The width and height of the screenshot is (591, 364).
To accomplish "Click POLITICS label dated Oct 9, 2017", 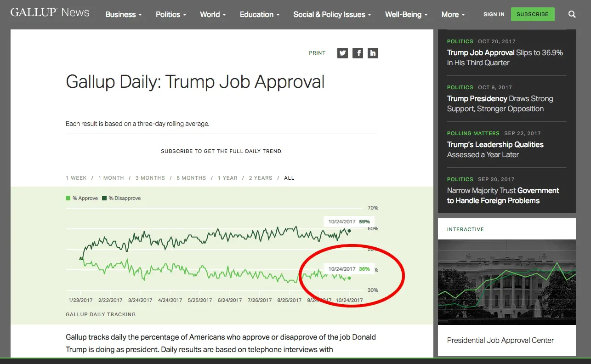I will click(460, 87).
